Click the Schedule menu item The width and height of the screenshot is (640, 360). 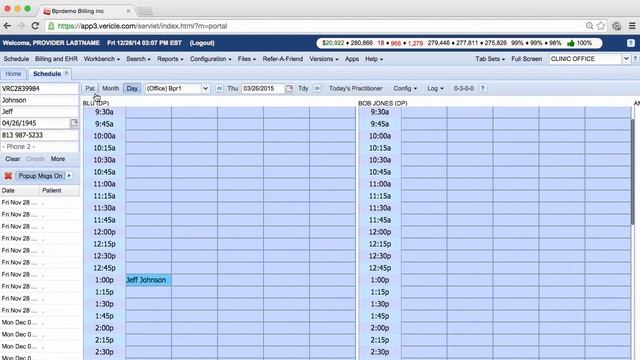[16, 59]
